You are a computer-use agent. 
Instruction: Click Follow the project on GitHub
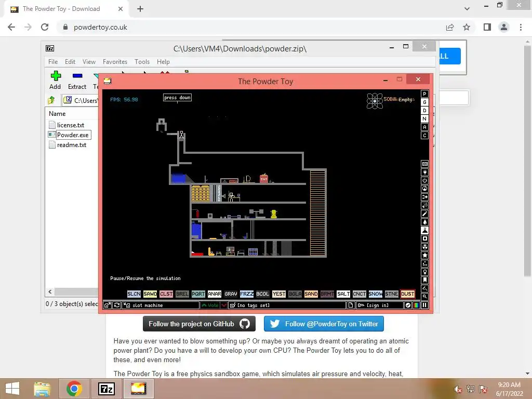[199, 324]
